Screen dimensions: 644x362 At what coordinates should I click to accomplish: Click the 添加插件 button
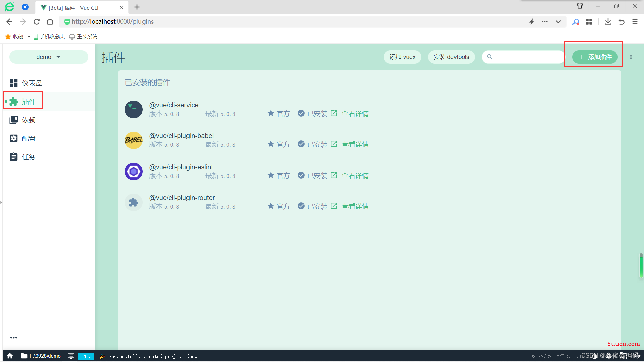(595, 57)
